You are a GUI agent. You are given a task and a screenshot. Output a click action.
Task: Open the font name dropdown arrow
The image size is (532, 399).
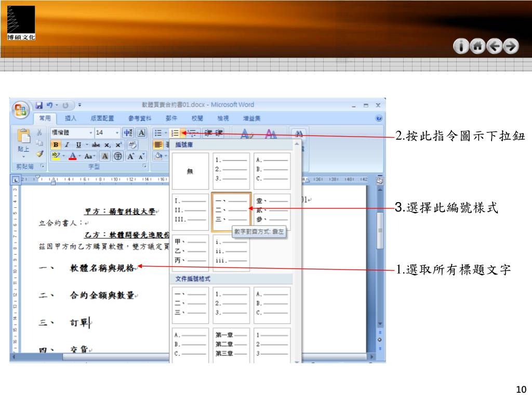pyautogui.click(x=91, y=132)
